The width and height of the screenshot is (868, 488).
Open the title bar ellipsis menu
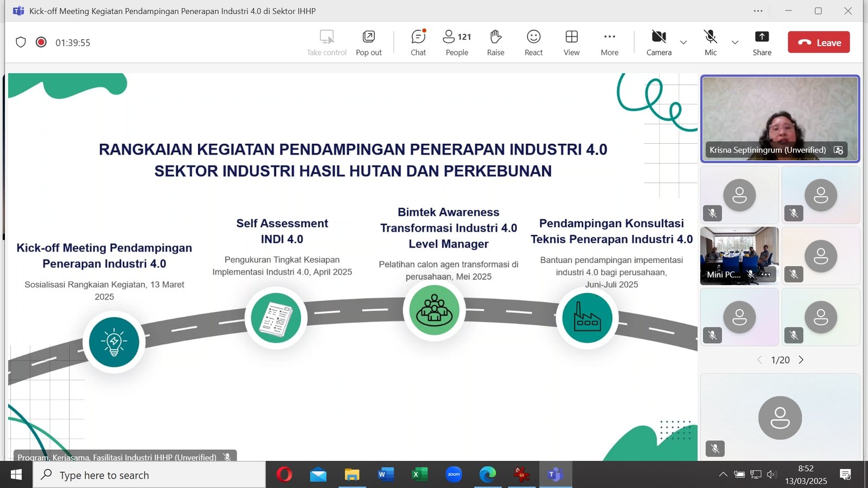point(758,11)
